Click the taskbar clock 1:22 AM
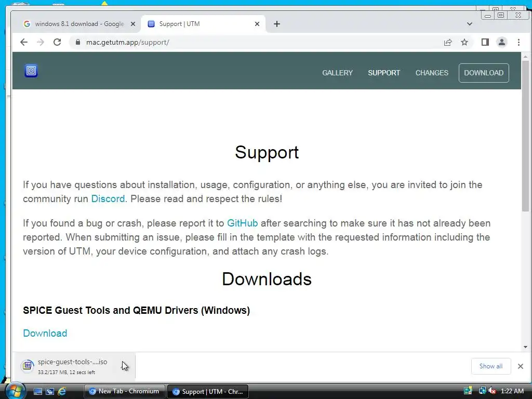Viewport: 532px width, 399px height. click(x=512, y=391)
